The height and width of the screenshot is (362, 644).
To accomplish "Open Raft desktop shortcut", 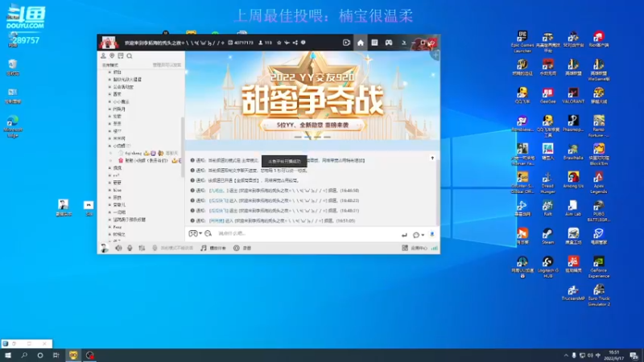I will click(x=547, y=208).
